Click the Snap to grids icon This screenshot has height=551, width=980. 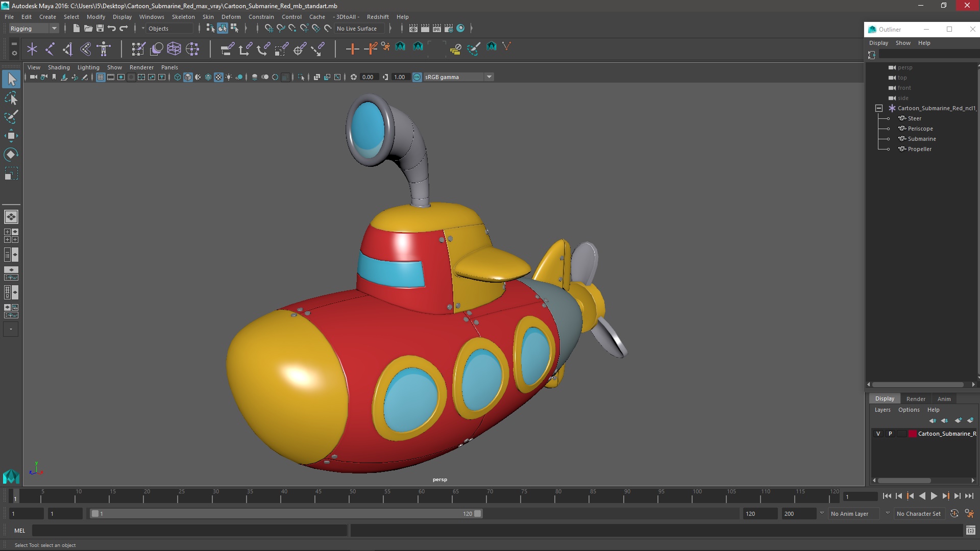point(269,28)
